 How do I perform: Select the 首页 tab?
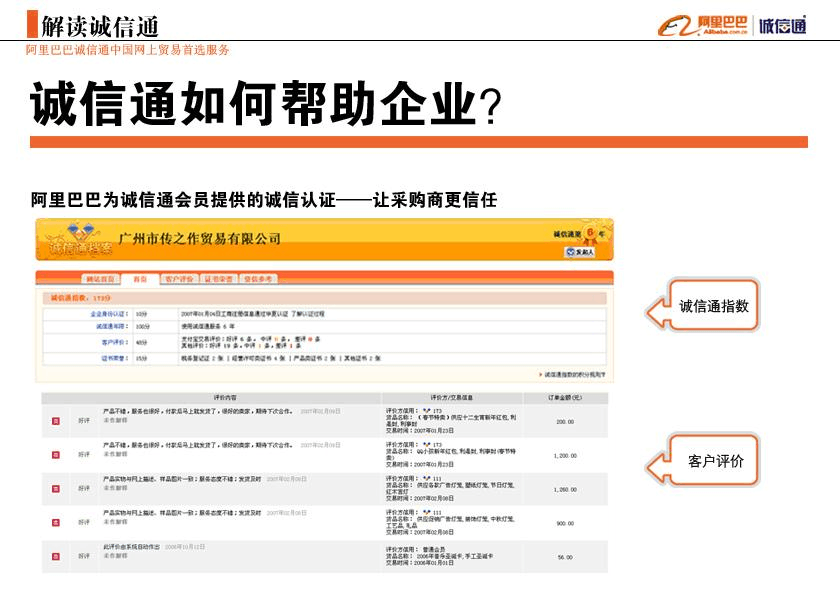click(140, 279)
